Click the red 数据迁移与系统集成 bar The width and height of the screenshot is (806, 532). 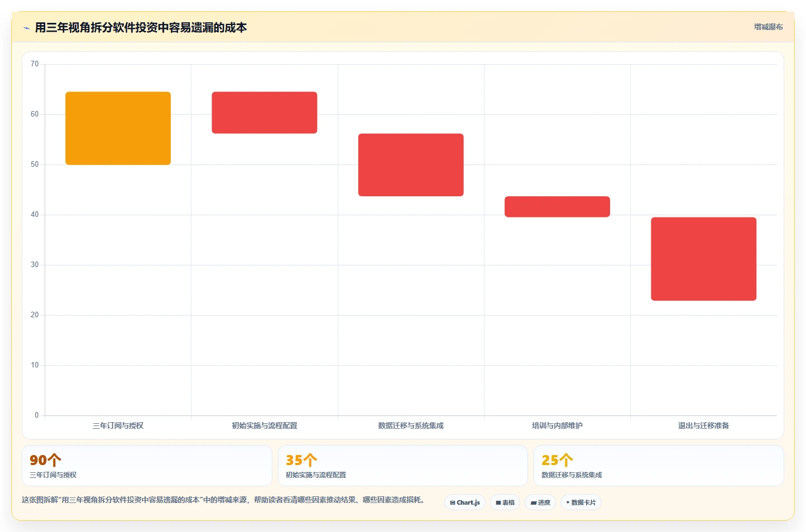coord(411,165)
